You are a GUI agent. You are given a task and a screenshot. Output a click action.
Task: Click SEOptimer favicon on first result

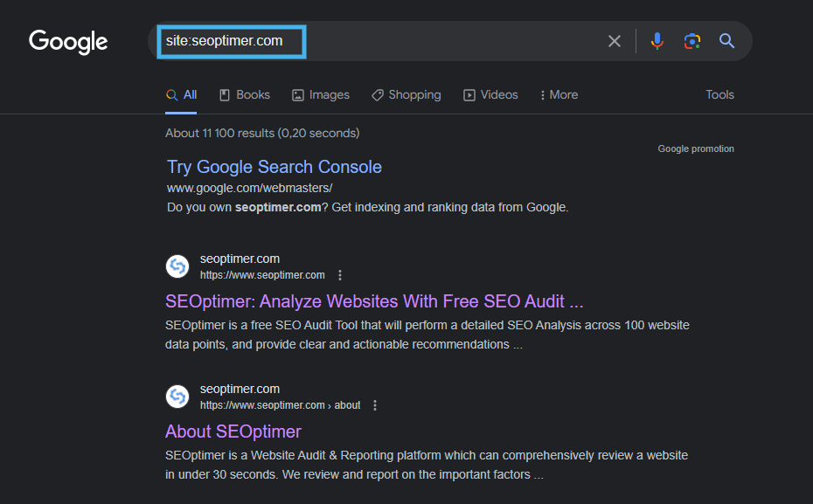tap(177, 266)
